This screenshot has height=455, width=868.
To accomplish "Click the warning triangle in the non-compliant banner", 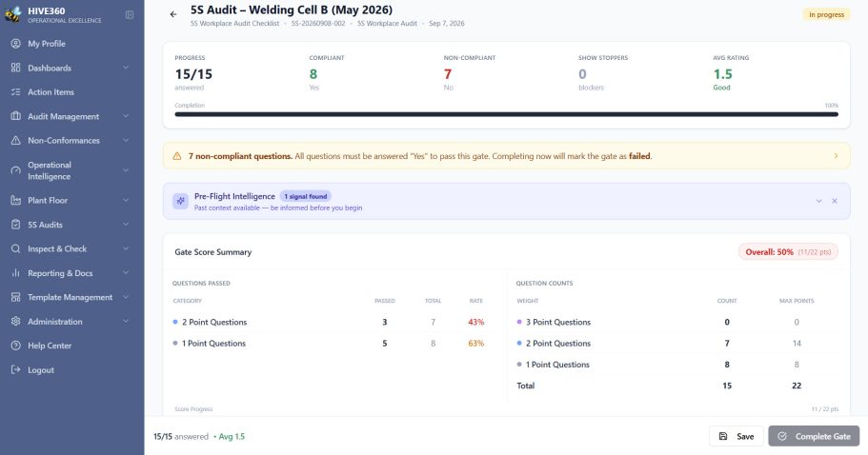I will 177,156.
